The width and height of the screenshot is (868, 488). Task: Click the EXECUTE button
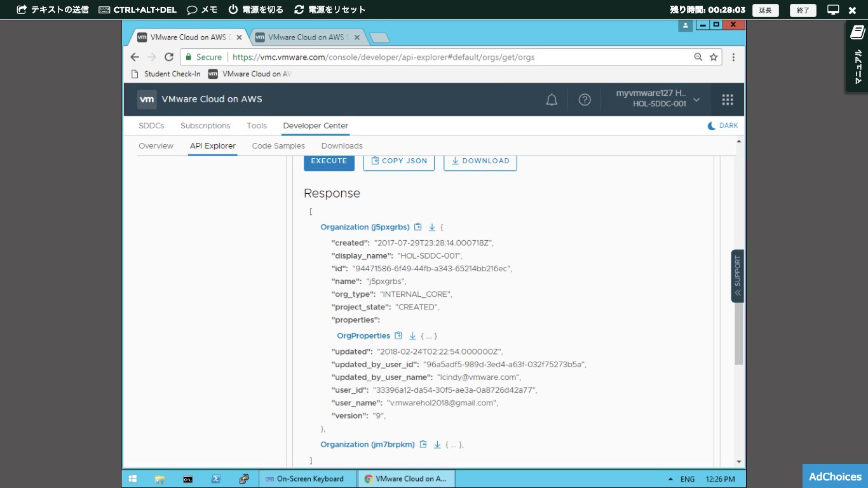point(329,161)
